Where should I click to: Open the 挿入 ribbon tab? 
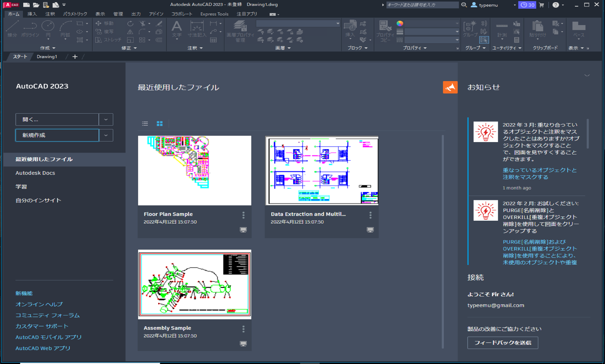coord(32,14)
